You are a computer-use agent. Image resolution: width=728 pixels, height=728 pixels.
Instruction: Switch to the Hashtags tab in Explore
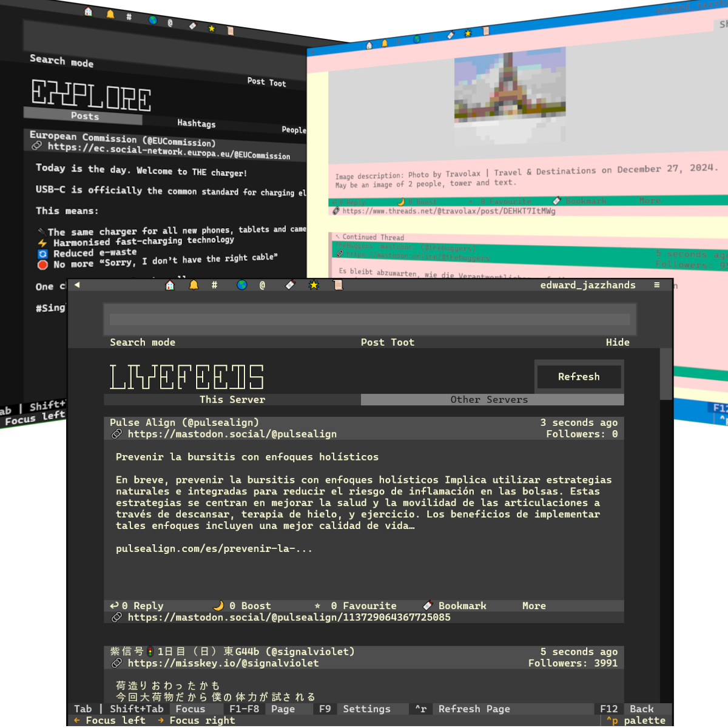(x=196, y=124)
